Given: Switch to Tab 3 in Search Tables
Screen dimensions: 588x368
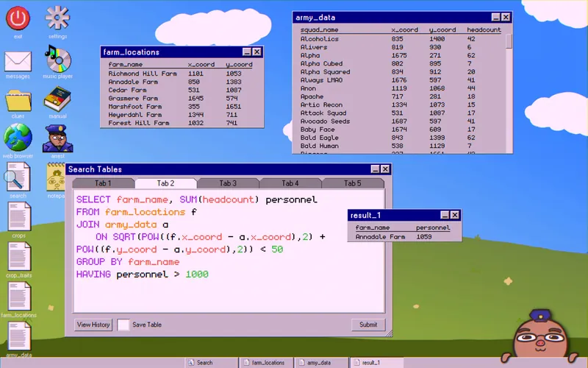Looking at the screenshot, I should [228, 183].
